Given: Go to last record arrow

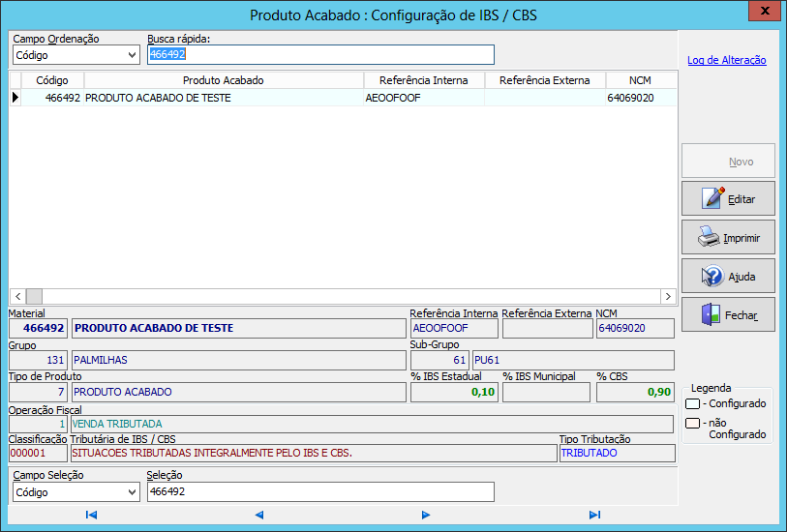Looking at the screenshot, I should click(x=594, y=516).
